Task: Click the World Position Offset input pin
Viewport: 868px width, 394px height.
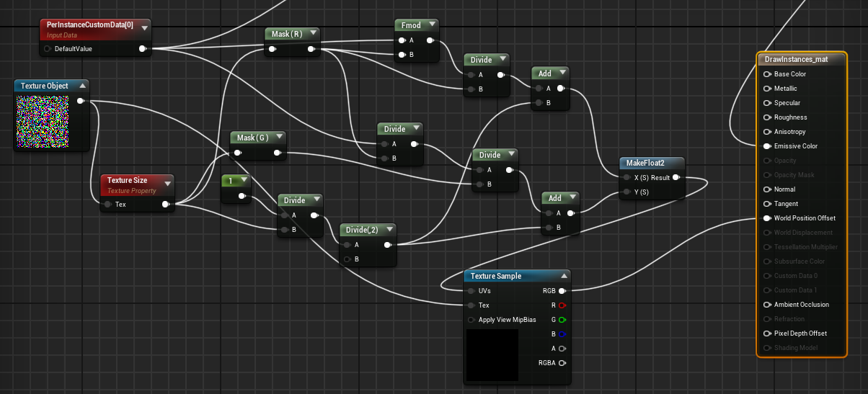Action: (766, 218)
